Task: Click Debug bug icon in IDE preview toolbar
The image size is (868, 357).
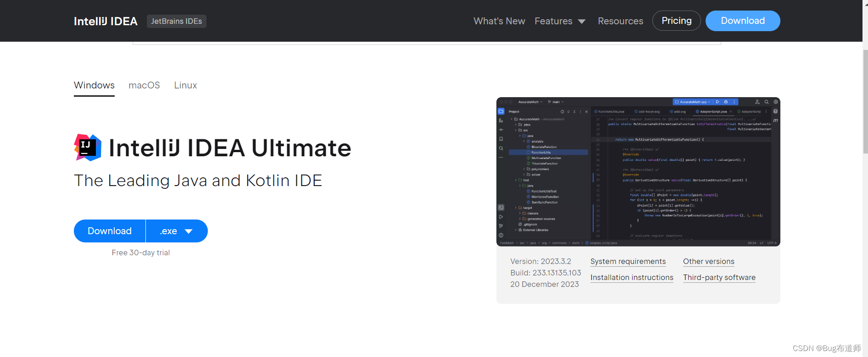Action: pyautogui.click(x=726, y=102)
